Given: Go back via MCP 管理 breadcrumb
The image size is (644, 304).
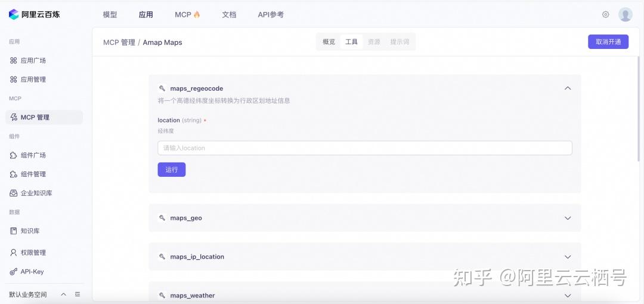Looking at the screenshot, I should tap(119, 42).
